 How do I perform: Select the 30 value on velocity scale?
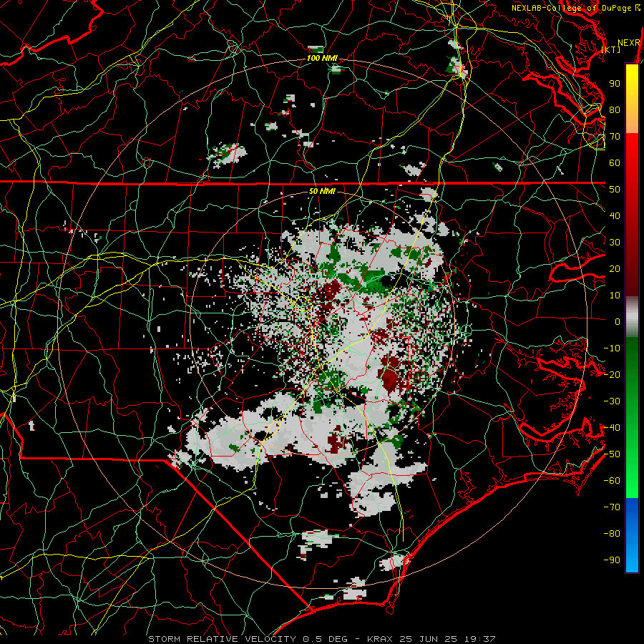[x=615, y=243]
